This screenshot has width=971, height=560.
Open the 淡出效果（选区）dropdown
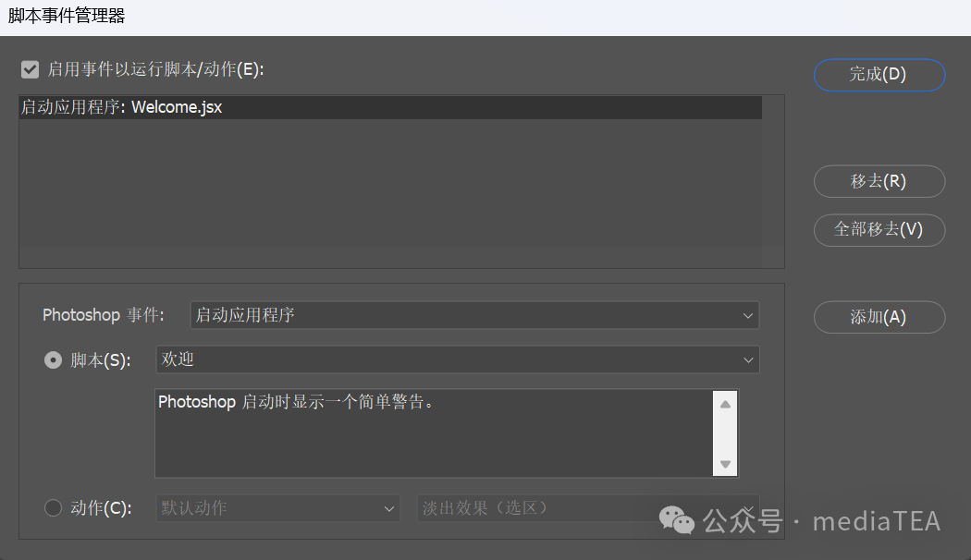pyautogui.click(x=588, y=508)
